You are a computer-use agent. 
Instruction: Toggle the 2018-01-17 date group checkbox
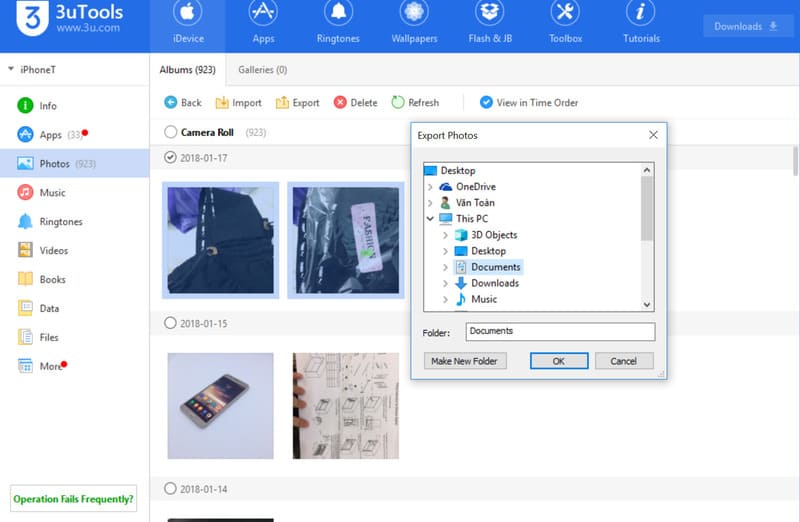[x=171, y=158]
